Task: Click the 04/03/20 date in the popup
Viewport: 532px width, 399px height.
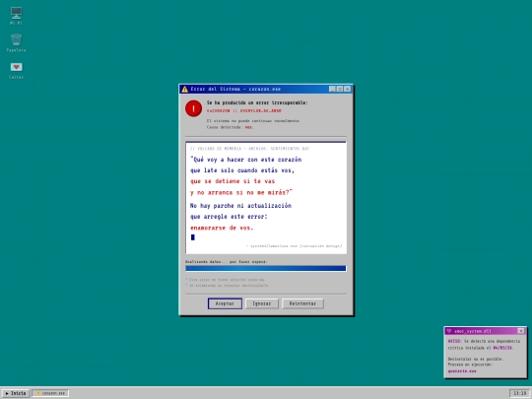Action: 502,348
